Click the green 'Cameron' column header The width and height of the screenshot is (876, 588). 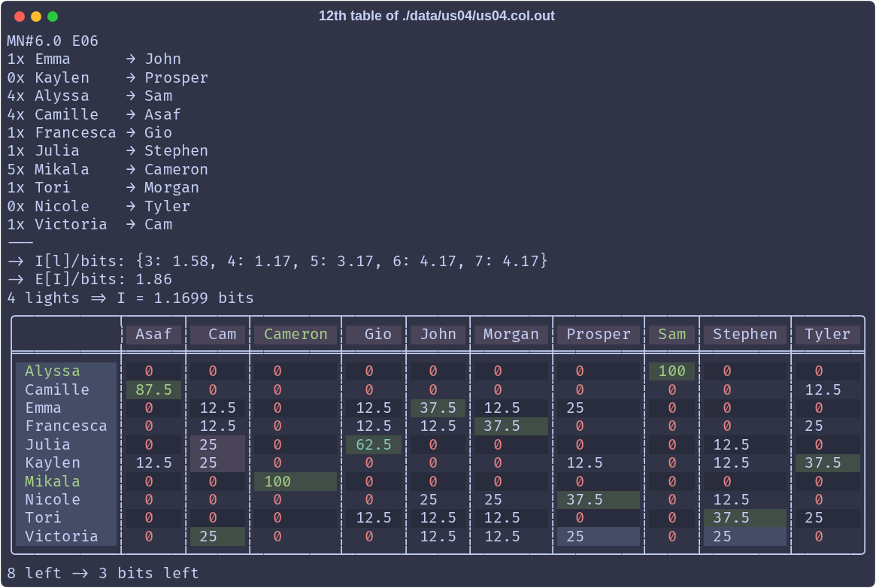pos(296,334)
